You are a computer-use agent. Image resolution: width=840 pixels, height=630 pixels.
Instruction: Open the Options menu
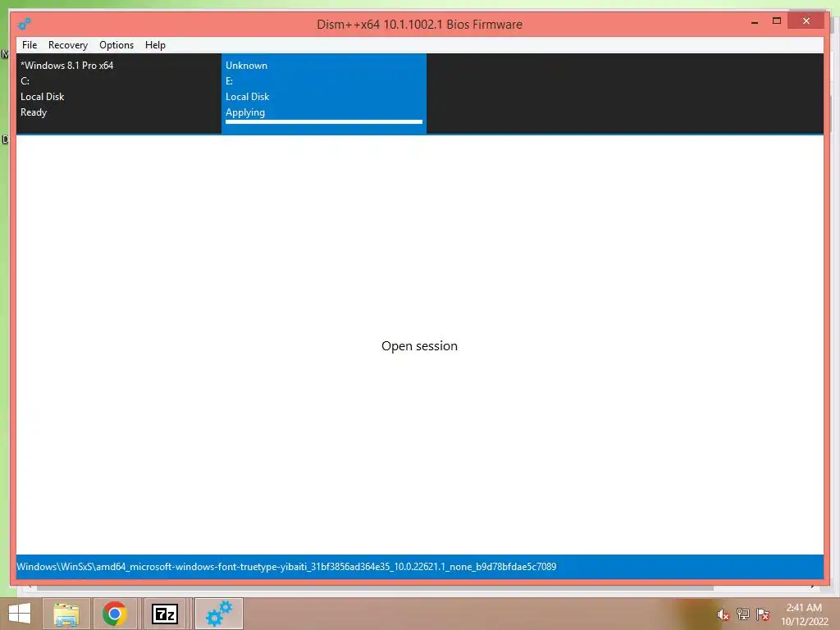(116, 45)
